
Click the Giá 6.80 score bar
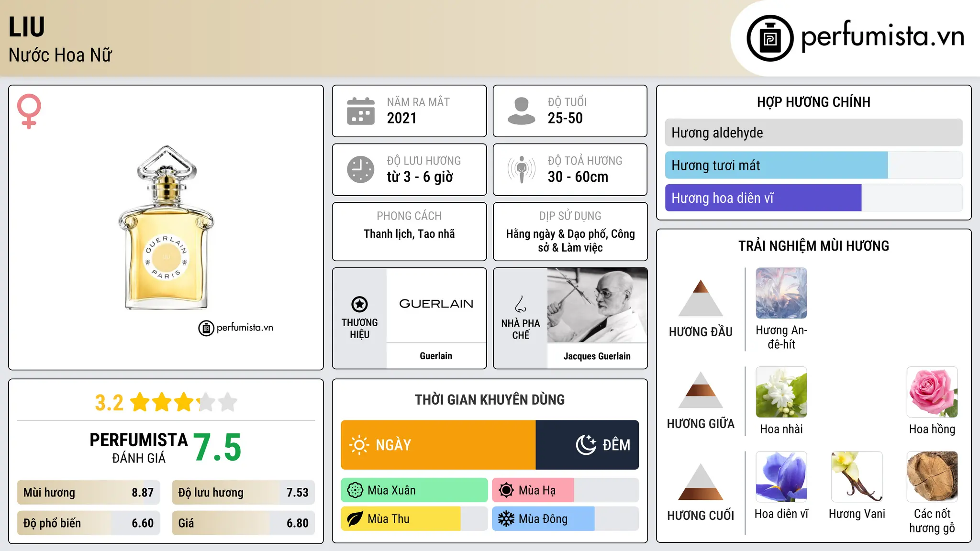[244, 523]
